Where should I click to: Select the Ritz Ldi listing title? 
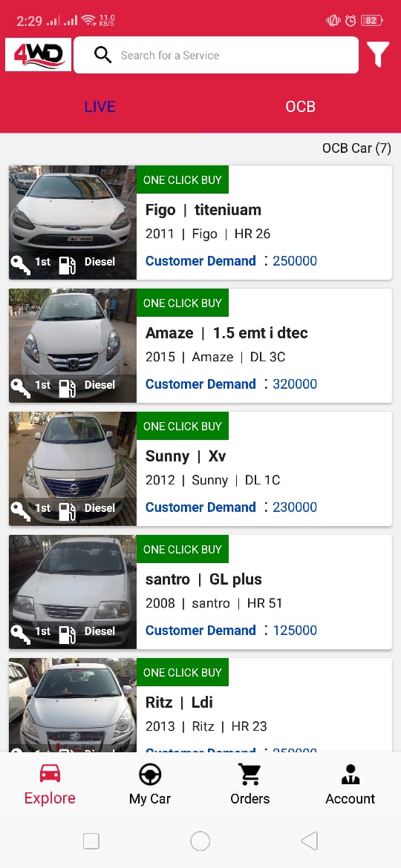179,703
